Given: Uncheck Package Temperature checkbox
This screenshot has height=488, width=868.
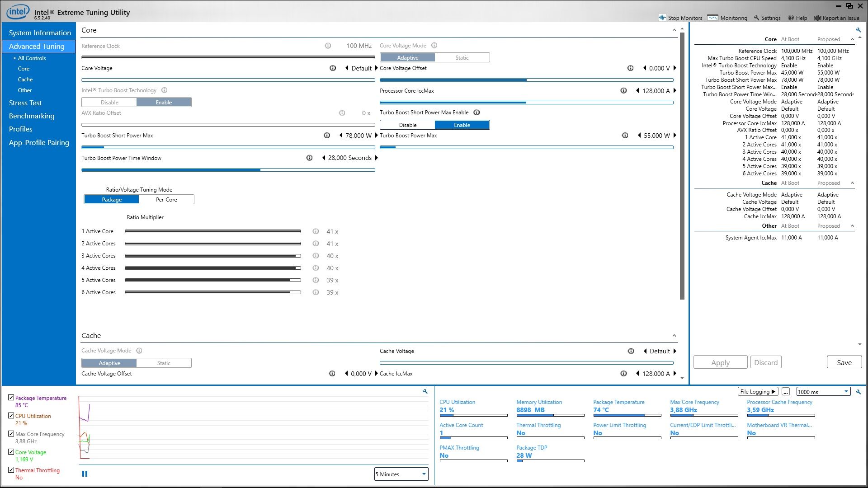Looking at the screenshot, I should [11, 398].
